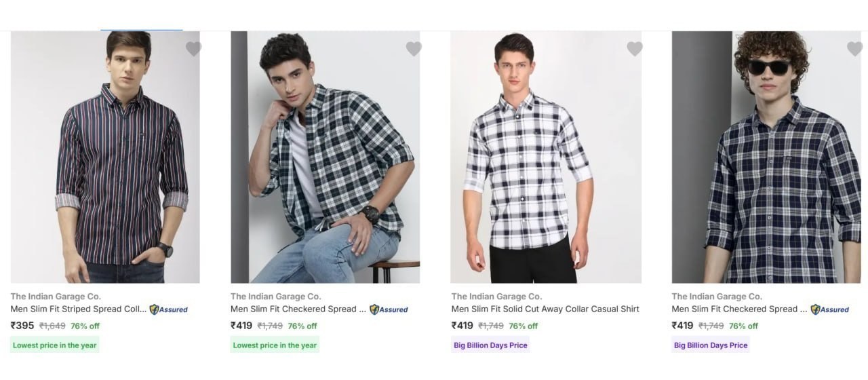Click Big Billion Days Price tag on third item
The height and width of the screenshot is (380, 868).
(490, 345)
